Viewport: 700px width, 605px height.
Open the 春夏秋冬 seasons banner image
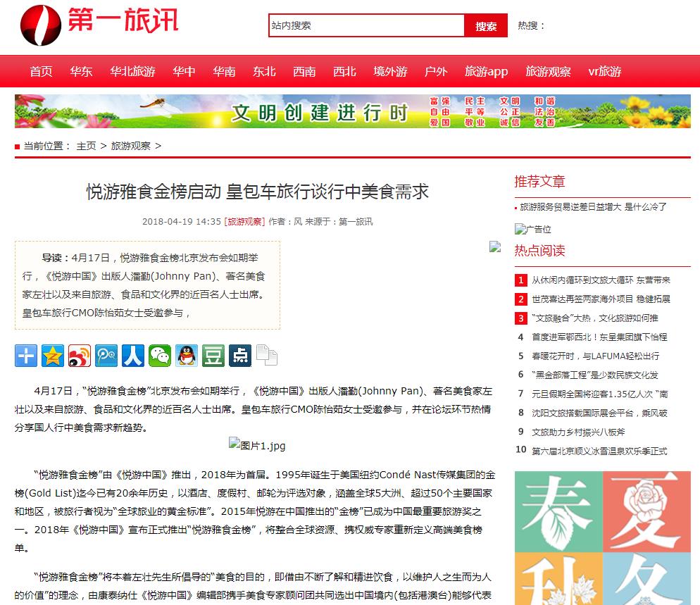pyautogui.click(x=603, y=538)
